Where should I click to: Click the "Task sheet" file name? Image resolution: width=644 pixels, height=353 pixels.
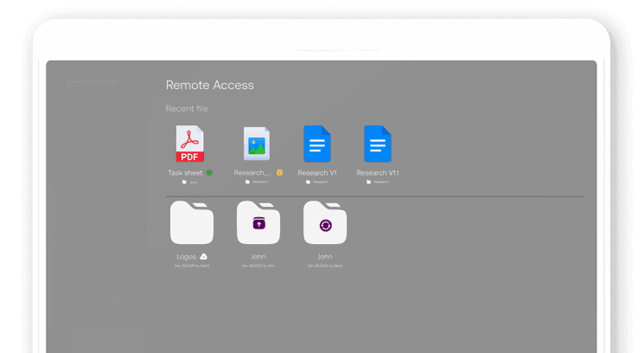tap(185, 172)
